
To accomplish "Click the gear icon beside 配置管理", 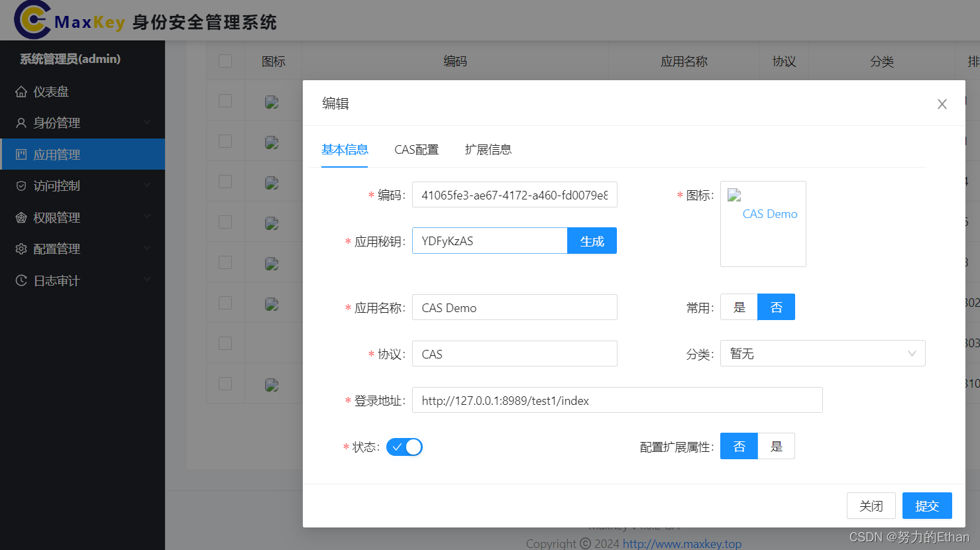I will tap(21, 248).
